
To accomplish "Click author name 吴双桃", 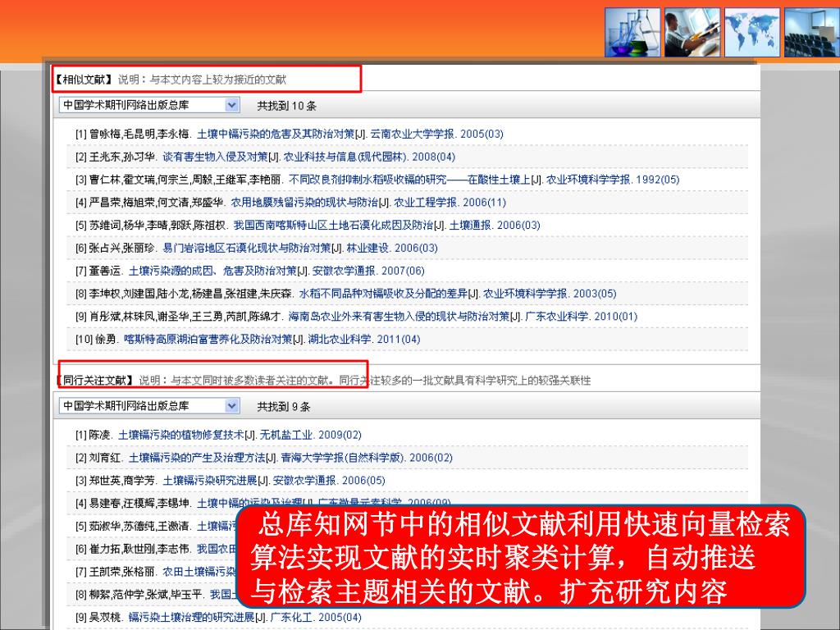I will point(105,618).
